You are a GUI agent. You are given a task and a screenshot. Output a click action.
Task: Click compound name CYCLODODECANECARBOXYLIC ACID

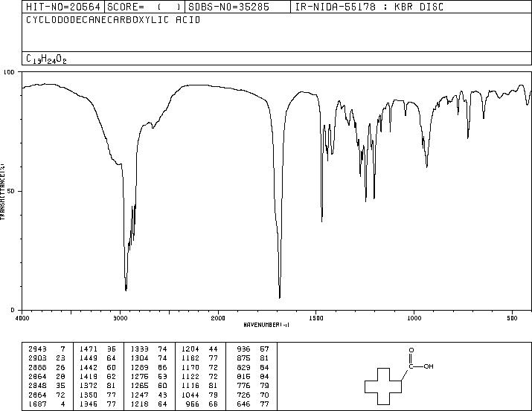113,20
